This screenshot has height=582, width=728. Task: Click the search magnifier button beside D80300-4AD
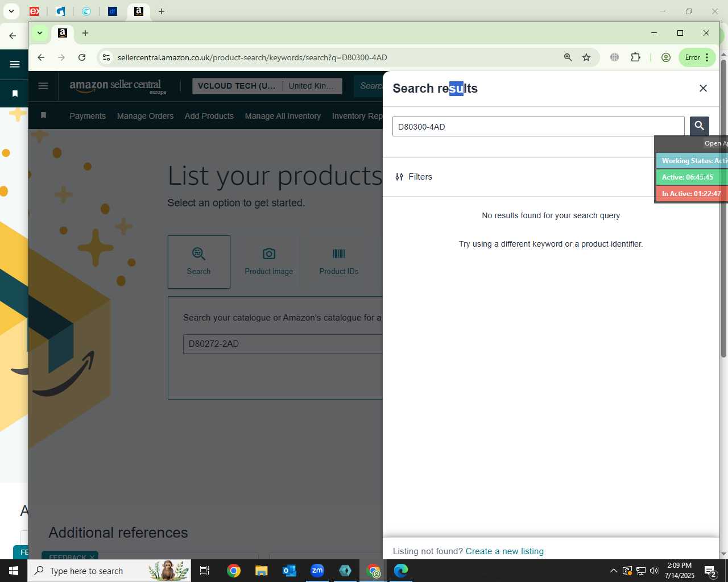point(699,126)
